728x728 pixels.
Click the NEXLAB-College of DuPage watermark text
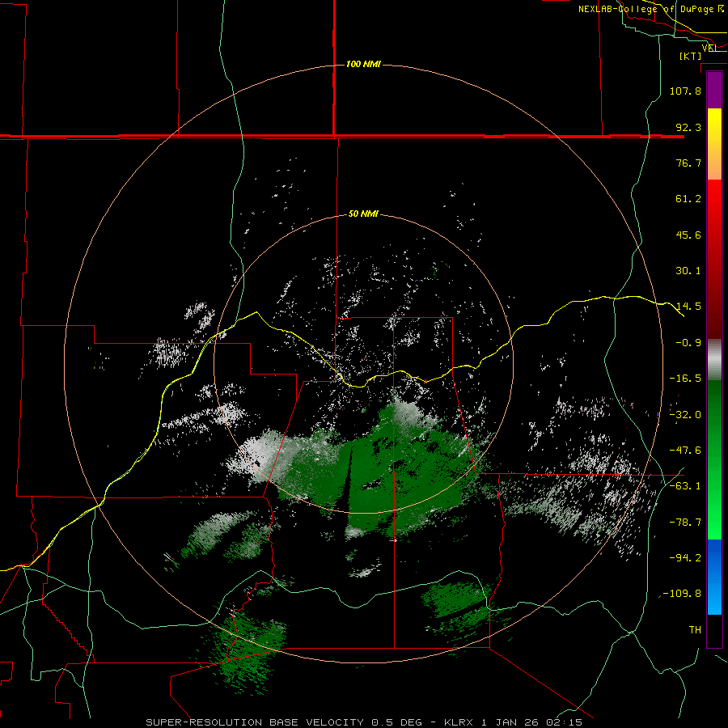[x=650, y=9]
